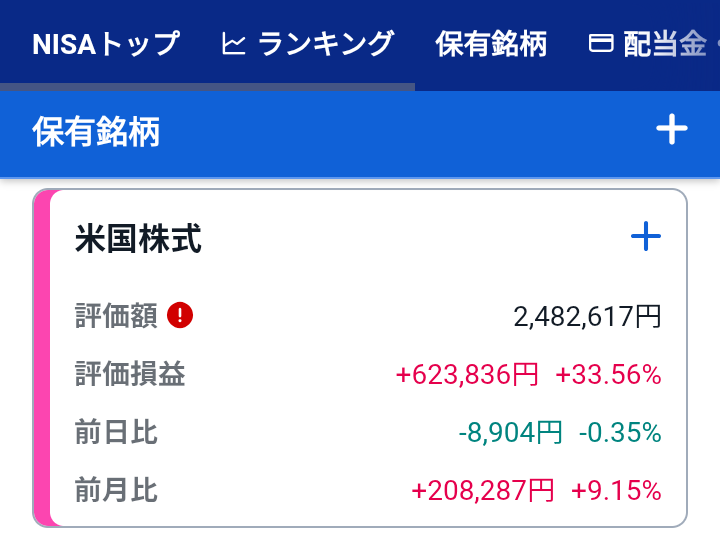
Task: Click the red alert icon beside 評価額
Action: click(181, 316)
